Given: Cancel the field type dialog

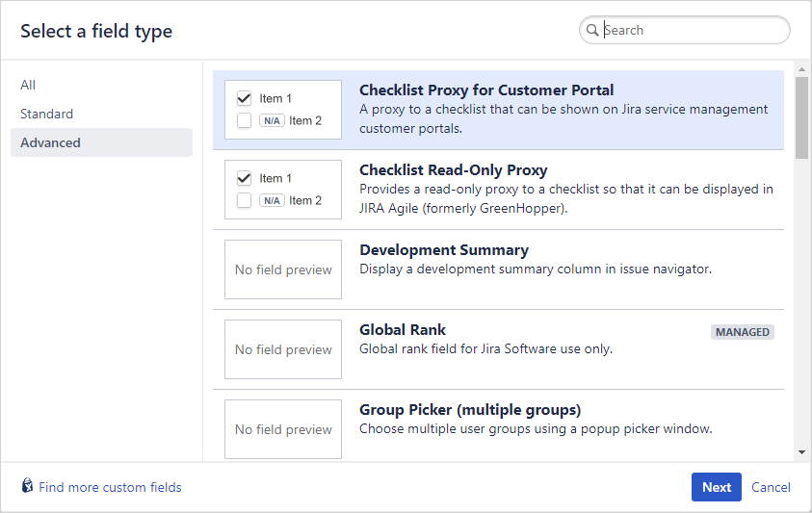Looking at the screenshot, I should point(771,487).
